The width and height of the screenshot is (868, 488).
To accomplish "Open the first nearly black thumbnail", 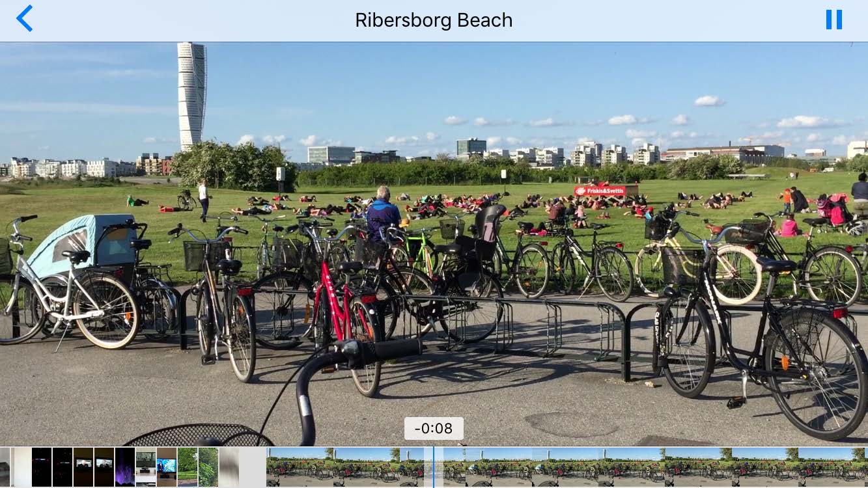I will [41, 467].
